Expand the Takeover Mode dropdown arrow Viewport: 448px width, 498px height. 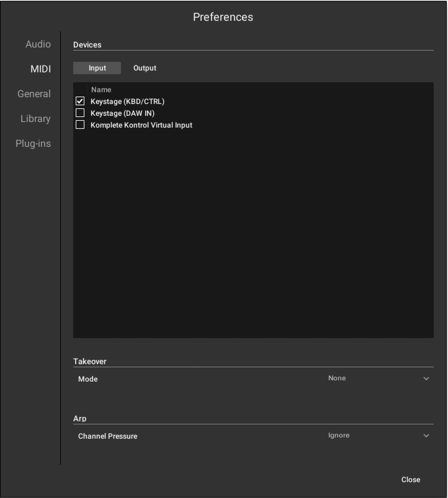(426, 378)
